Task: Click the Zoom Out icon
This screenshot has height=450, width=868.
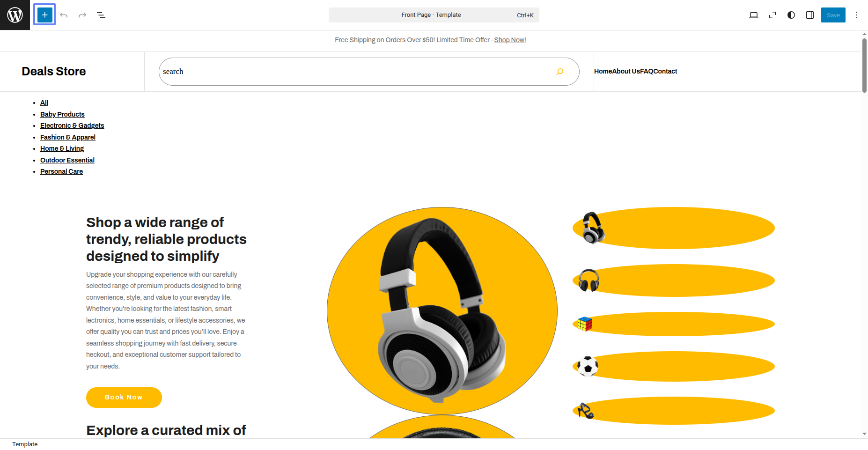Action: click(x=772, y=15)
